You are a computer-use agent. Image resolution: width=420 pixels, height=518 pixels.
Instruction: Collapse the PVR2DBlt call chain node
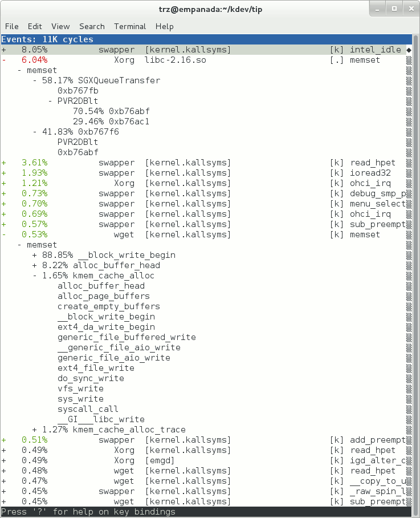click(x=50, y=101)
